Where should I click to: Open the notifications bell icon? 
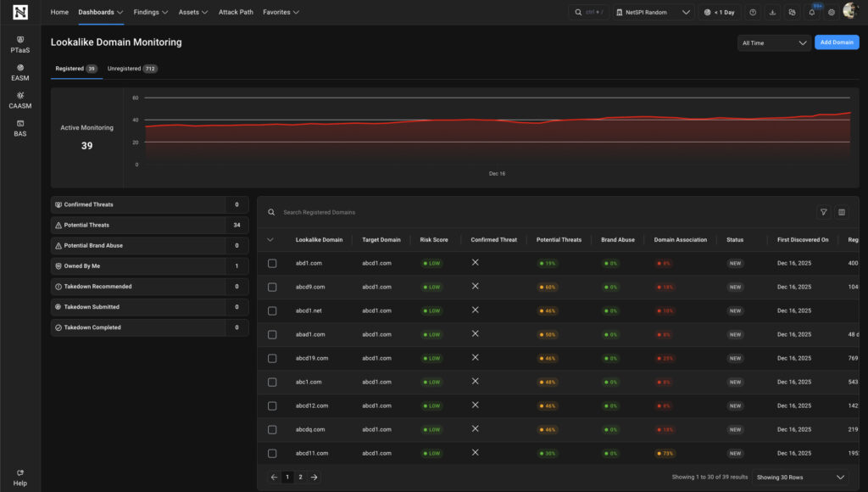pyautogui.click(x=811, y=13)
